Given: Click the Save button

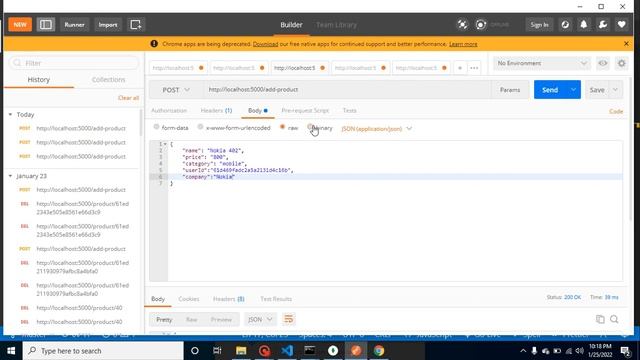Looking at the screenshot, I should tap(597, 90).
